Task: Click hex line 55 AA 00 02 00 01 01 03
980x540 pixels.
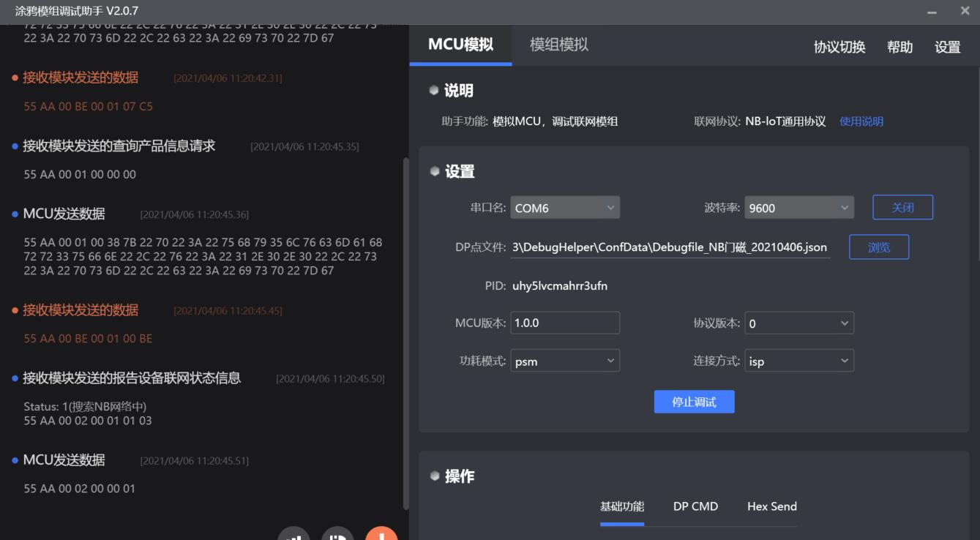Action: coord(88,421)
